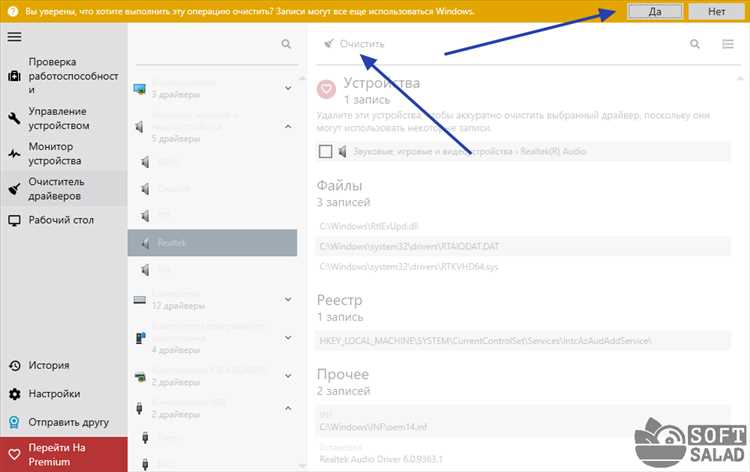Click the list view icon at top right
750x472 pixels.
coord(728,44)
